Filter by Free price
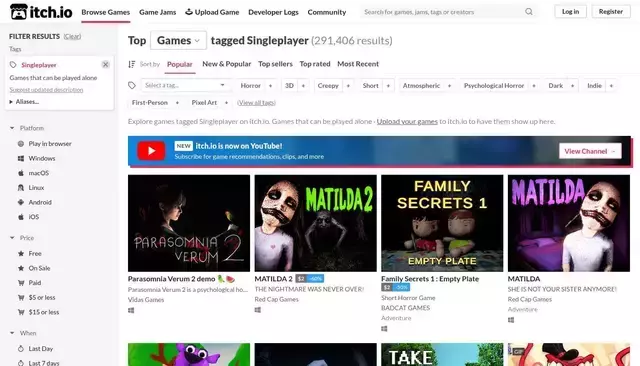This screenshot has width=640, height=366. coord(30,254)
